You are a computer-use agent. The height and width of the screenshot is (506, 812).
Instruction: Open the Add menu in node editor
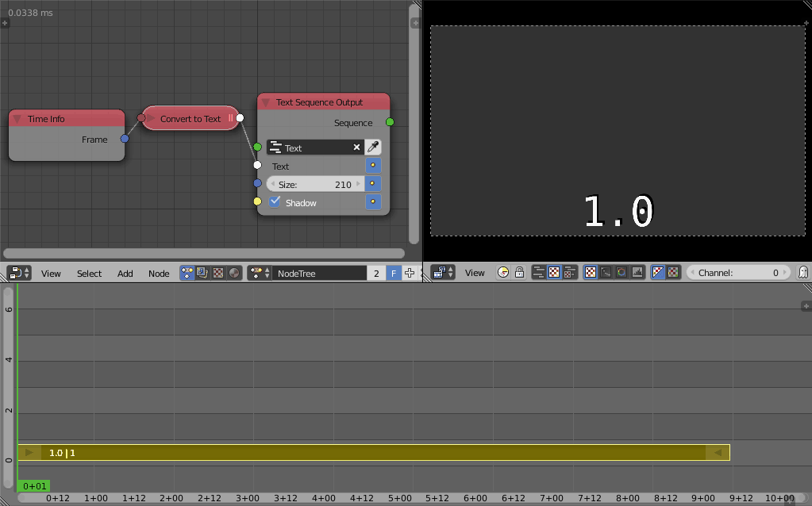[x=125, y=273]
